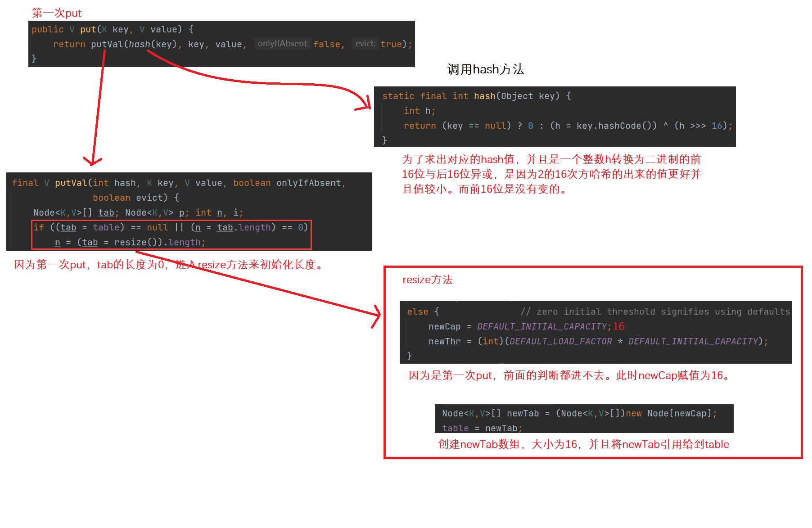
Task: Click the 'putVal(hash(key), key, value,' call
Action: 169,44
